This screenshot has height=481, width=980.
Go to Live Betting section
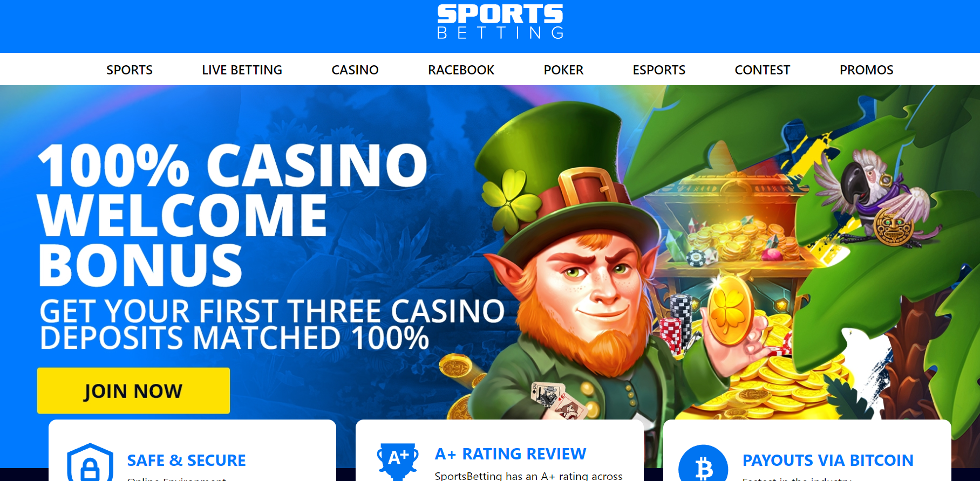point(242,70)
